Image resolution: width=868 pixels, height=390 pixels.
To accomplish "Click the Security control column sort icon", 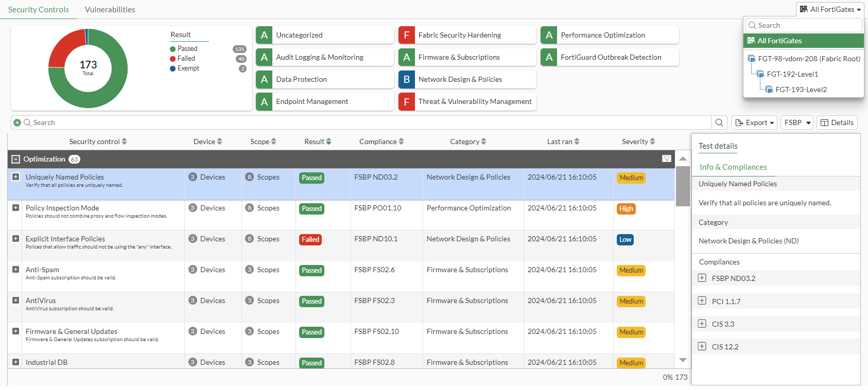I will pyautogui.click(x=125, y=141).
